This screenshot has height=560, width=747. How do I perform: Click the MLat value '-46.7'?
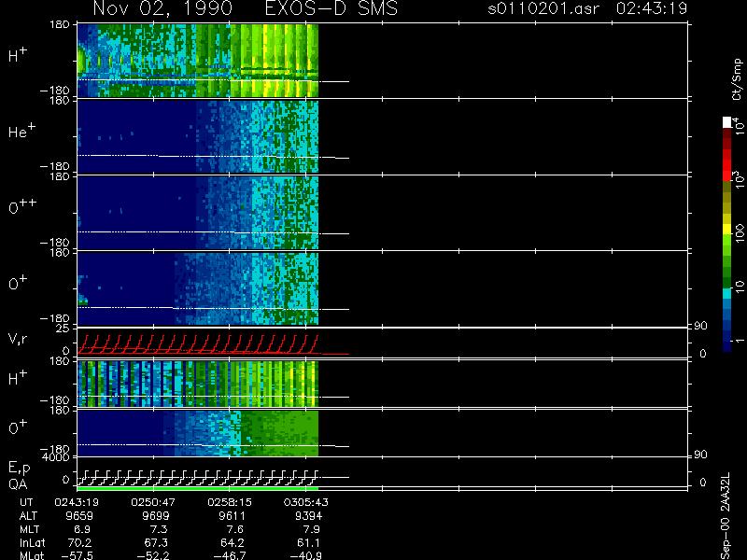click(x=230, y=555)
